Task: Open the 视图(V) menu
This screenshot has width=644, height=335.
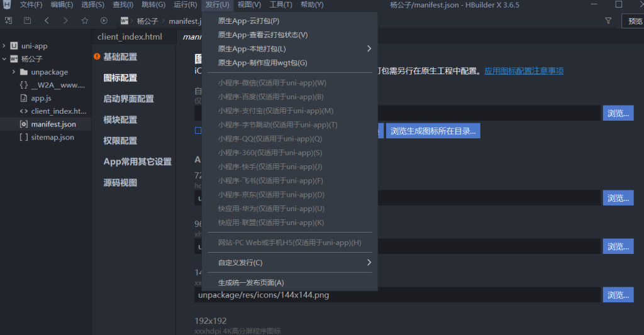Action: pyautogui.click(x=249, y=5)
